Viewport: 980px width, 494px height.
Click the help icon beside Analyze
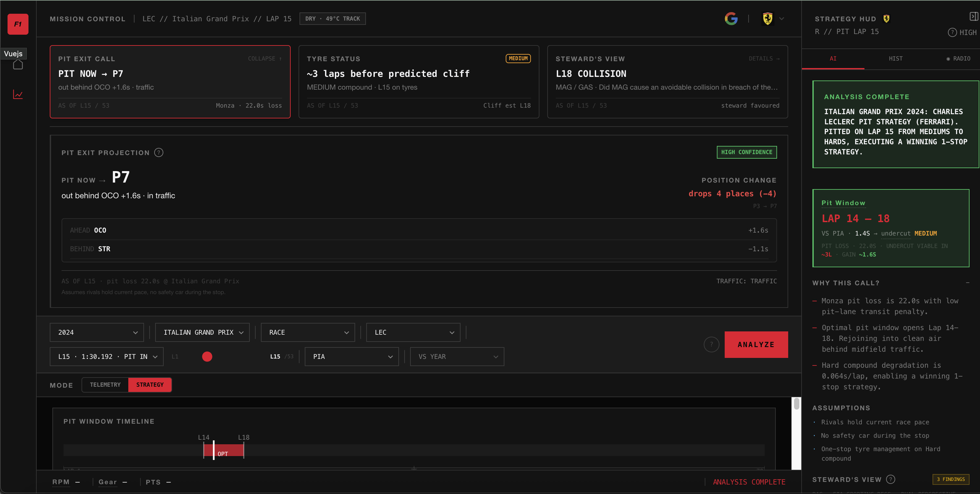[x=711, y=344]
